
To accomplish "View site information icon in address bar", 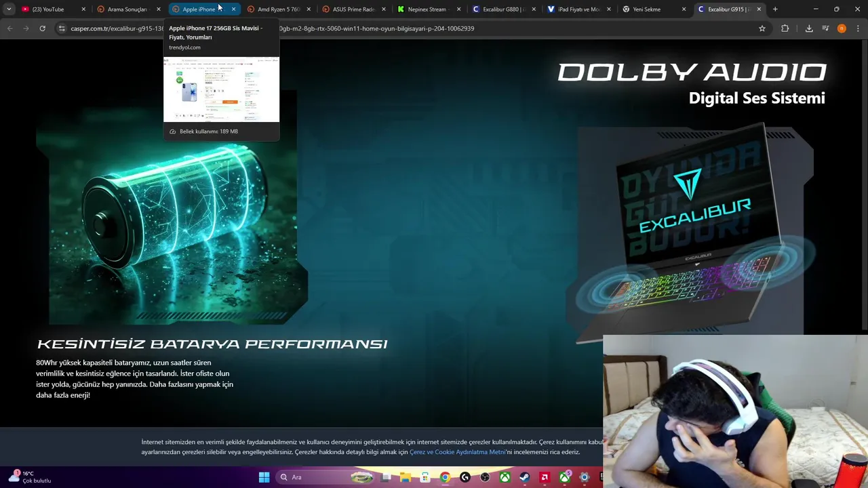I will coord(62,28).
